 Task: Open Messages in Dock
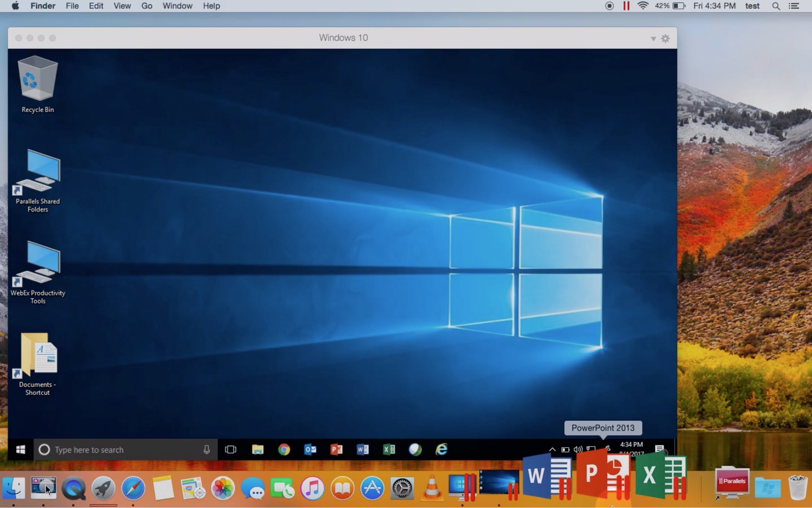tap(253, 488)
